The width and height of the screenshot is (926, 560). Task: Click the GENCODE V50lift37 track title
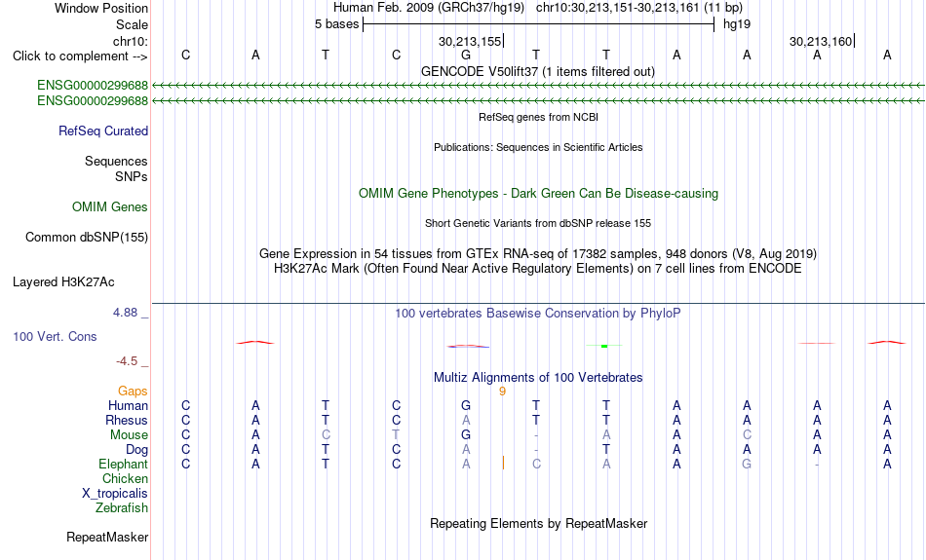pyautogui.click(x=537, y=71)
